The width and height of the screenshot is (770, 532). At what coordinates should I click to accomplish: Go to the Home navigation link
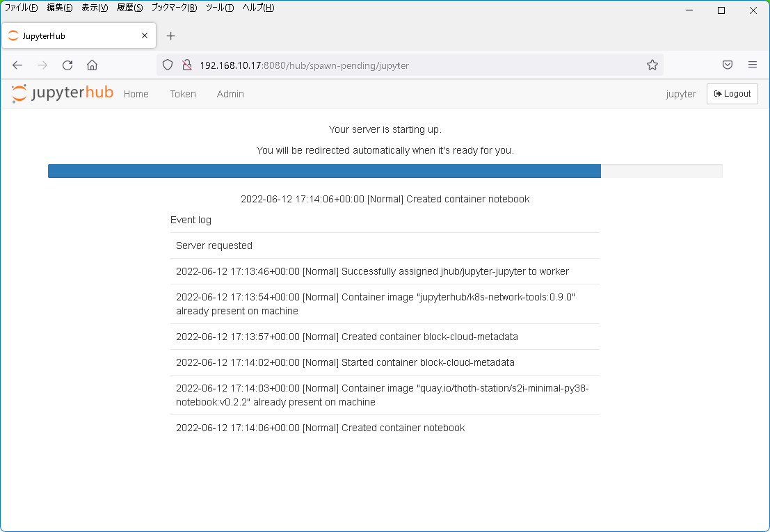coord(136,94)
